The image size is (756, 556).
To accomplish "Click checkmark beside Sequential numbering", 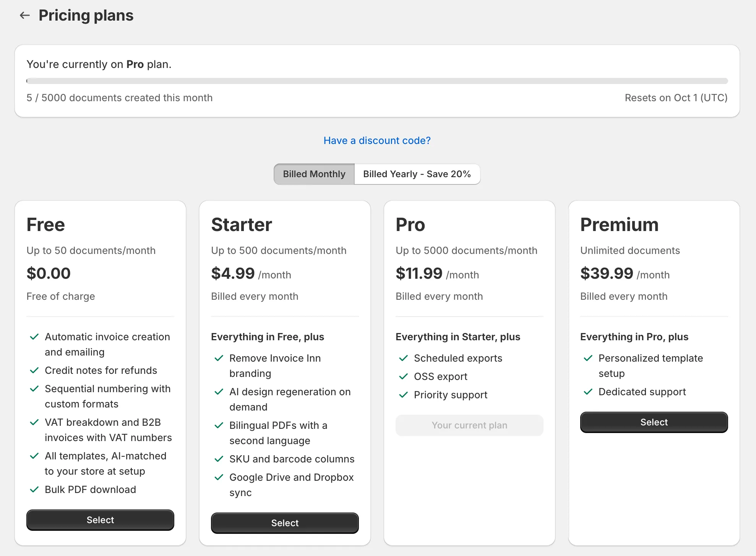I will [x=34, y=389].
